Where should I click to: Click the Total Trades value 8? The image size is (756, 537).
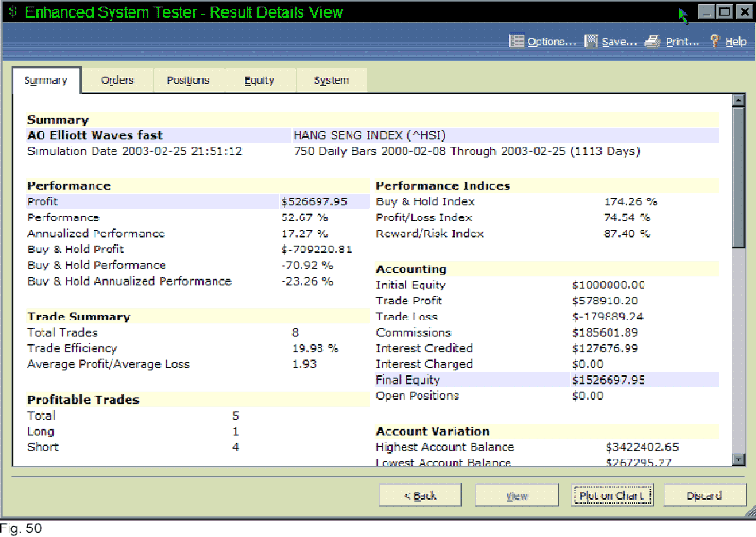pos(295,333)
